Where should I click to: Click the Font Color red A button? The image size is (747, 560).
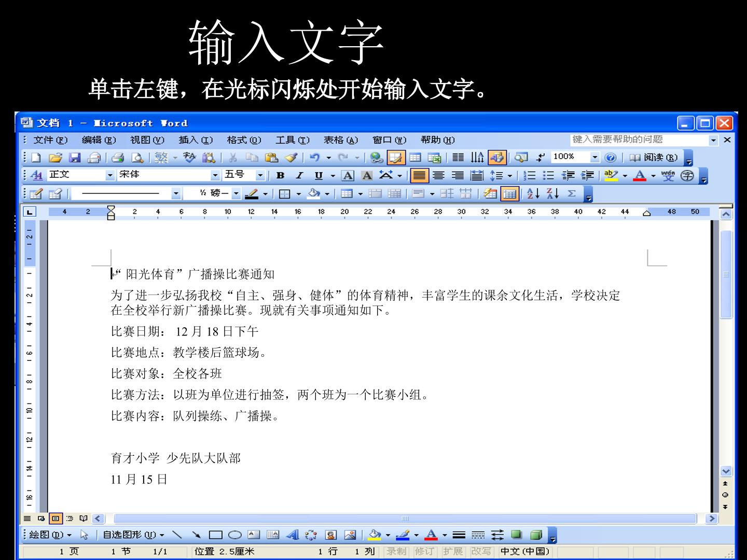(x=640, y=176)
